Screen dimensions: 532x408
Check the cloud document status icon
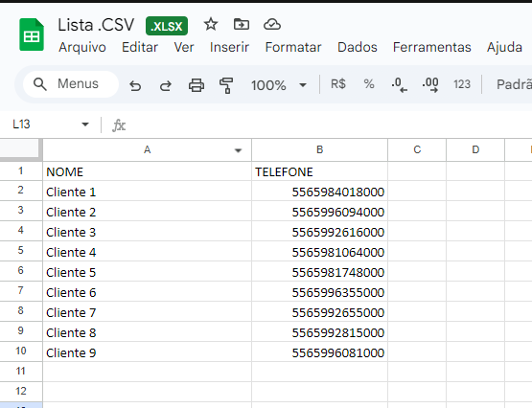coord(272,24)
